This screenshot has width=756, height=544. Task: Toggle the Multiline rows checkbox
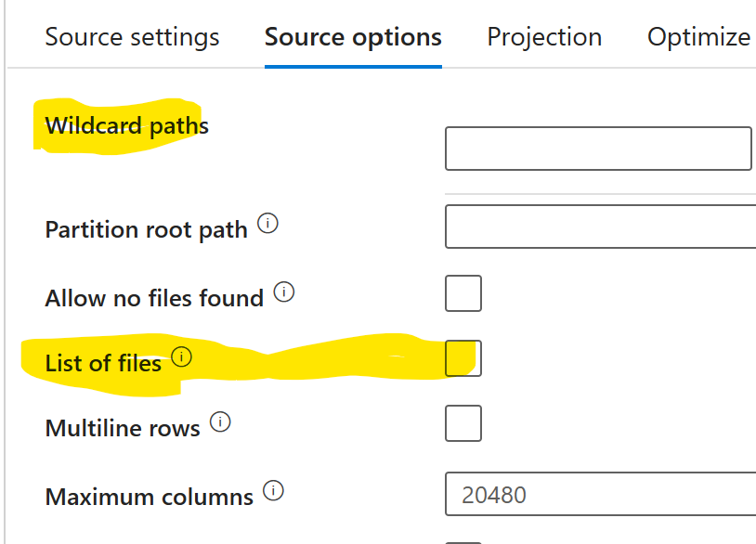click(463, 422)
